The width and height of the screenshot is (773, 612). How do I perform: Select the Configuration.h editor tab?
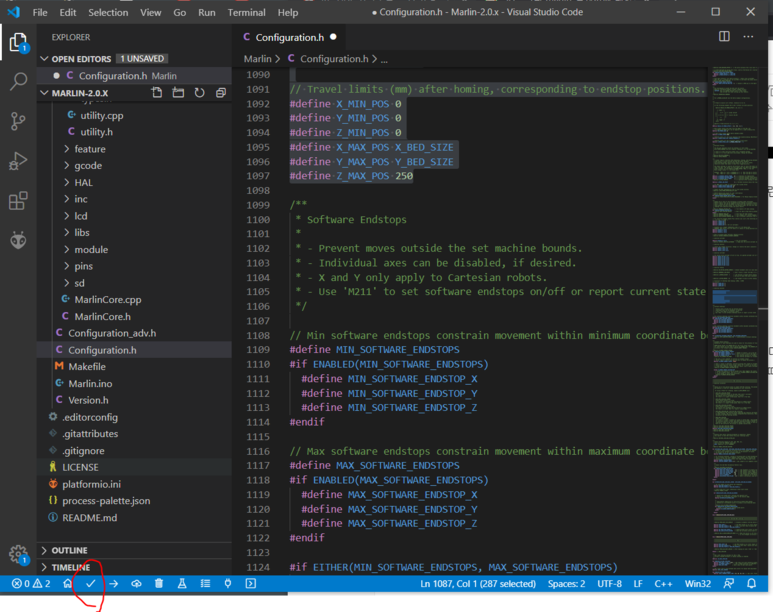coord(289,37)
